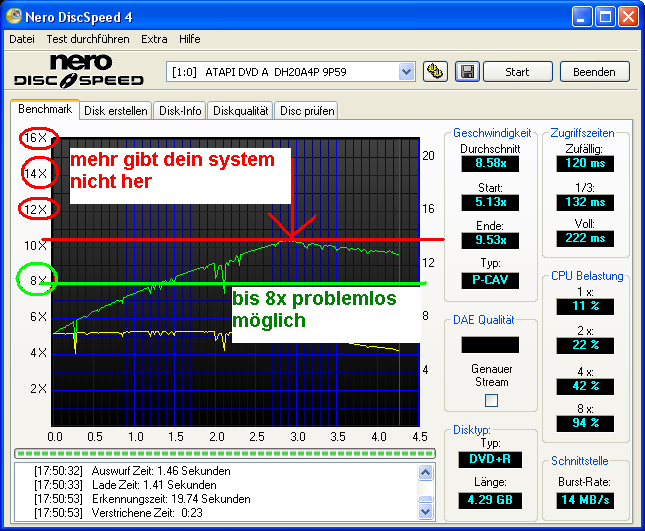The image size is (645, 531).
Task: Maximize the Nero DiscSpeed window
Action: point(606,17)
